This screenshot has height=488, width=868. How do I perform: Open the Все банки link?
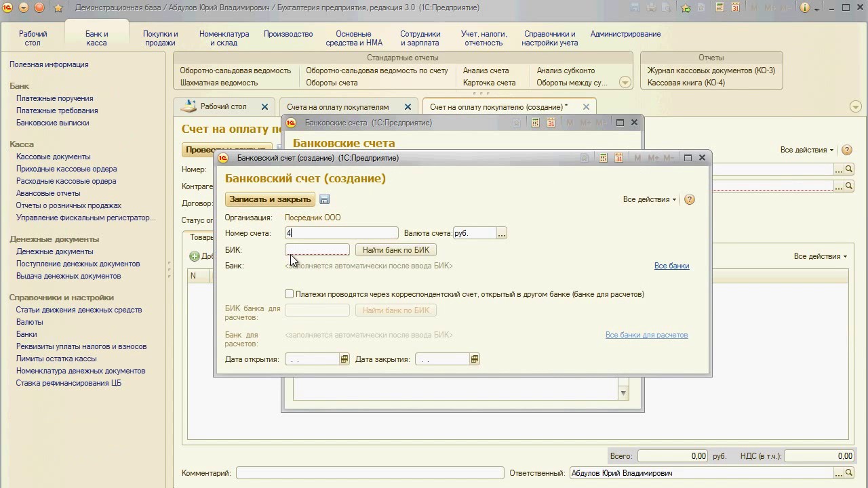tap(671, 266)
